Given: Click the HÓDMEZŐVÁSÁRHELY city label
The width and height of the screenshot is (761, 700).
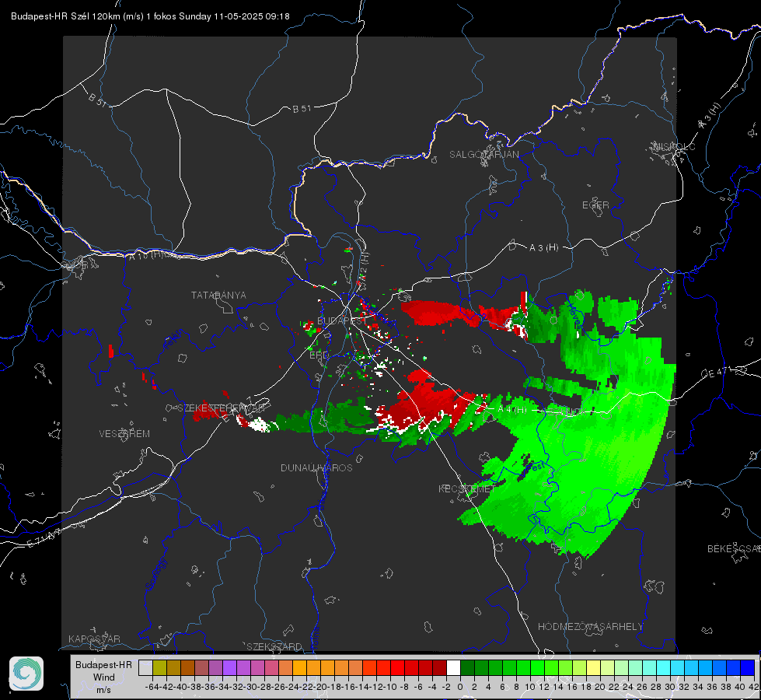Looking at the screenshot, I should coord(590,627).
